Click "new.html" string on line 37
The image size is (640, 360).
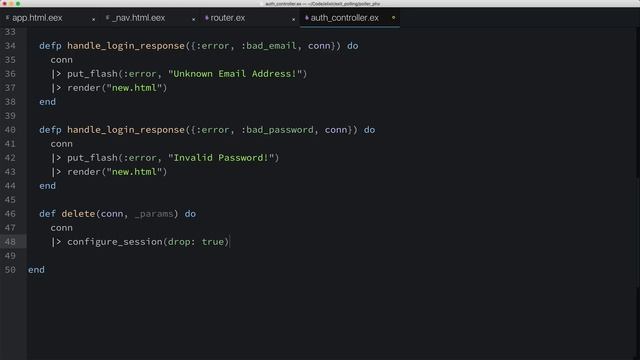click(x=134, y=88)
